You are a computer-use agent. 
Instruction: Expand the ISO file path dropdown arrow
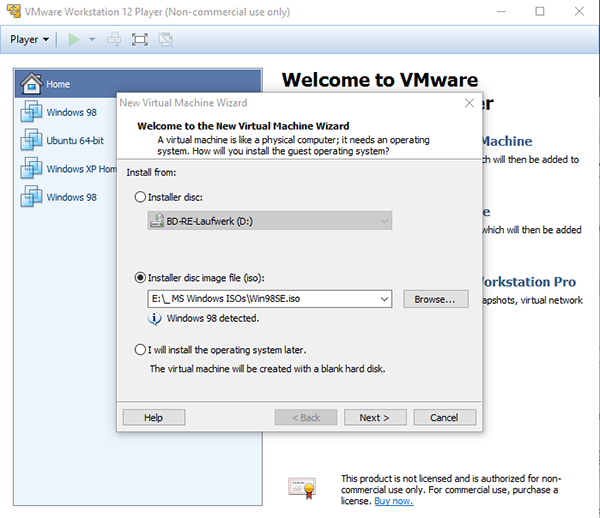[384, 299]
